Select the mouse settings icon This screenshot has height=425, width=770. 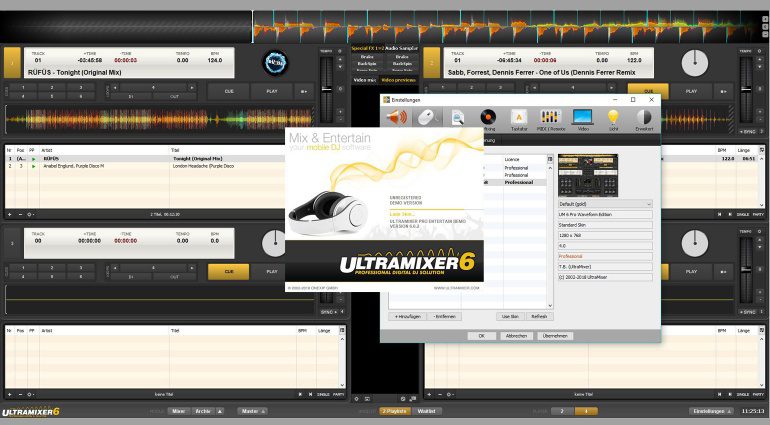pyautogui.click(x=427, y=118)
